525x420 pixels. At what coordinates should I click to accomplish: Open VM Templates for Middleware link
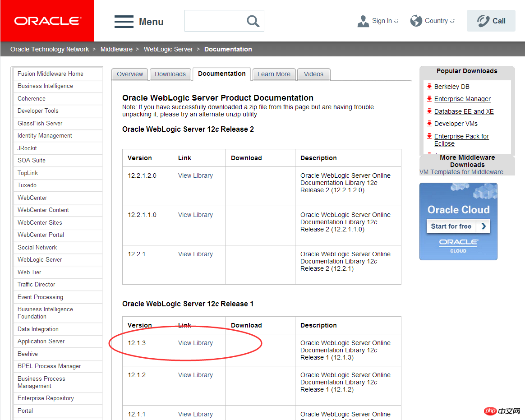tap(461, 172)
